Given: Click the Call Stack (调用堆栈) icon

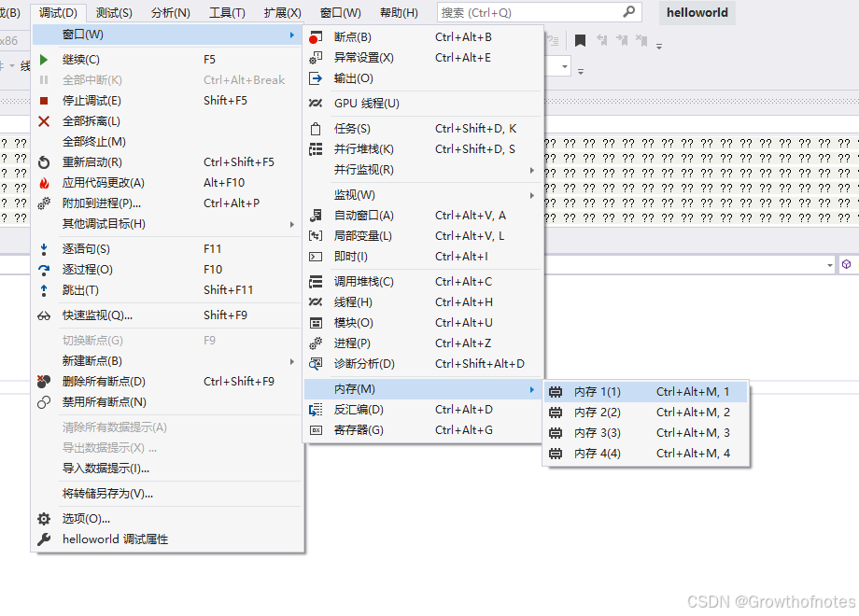Looking at the screenshot, I should tap(316, 282).
